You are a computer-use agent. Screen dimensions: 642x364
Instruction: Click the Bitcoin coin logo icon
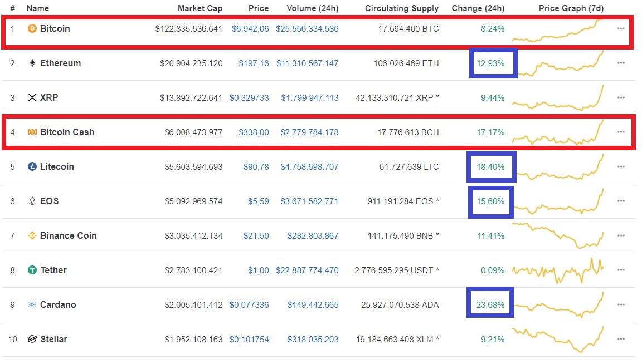pos(32,28)
